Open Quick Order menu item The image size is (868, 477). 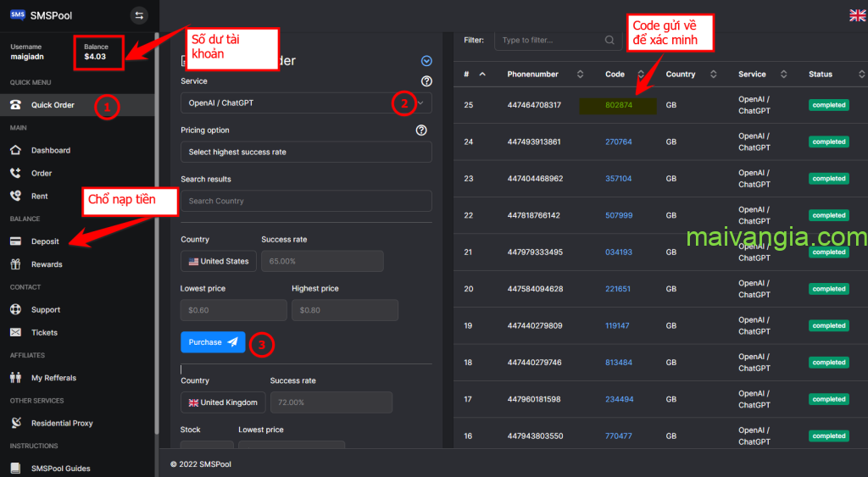tap(77, 104)
